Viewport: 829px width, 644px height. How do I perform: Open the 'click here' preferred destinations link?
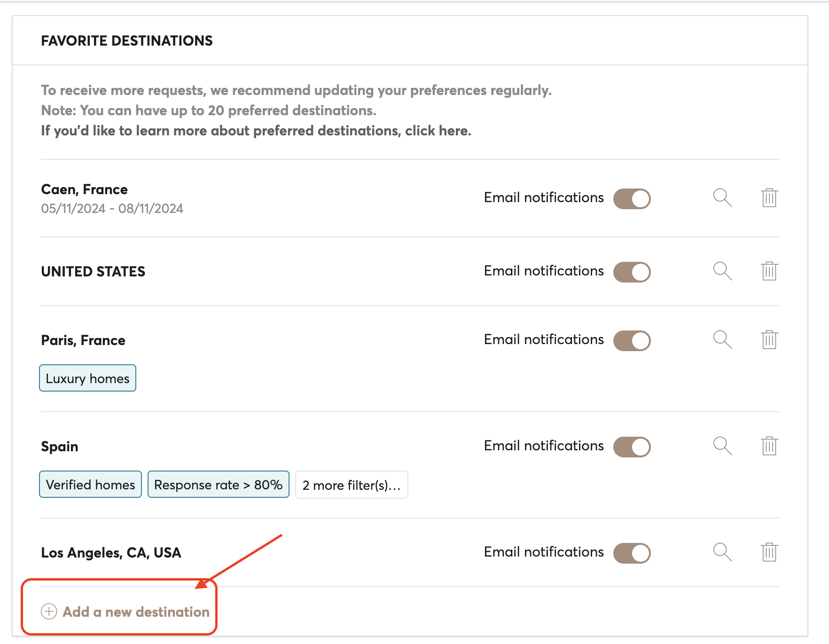click(x=438, y=131)
